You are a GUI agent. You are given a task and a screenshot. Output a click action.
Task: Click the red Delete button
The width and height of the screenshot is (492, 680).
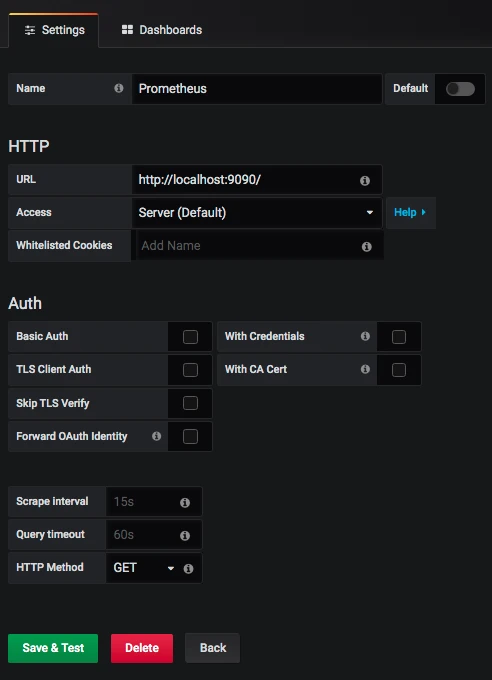[142, 648]
